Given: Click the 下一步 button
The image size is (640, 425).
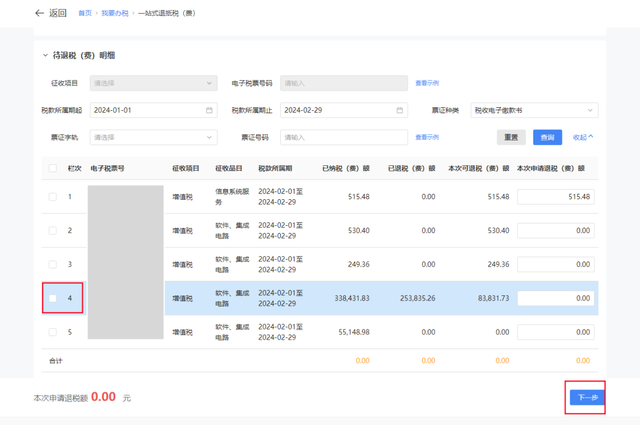Looking at the screenshot, I should pyautogui.click(x=587, y=397).
